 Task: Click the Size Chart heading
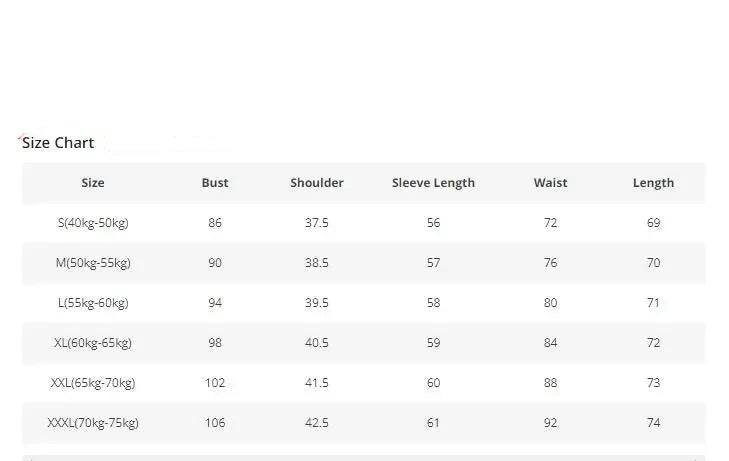(58, 143)
